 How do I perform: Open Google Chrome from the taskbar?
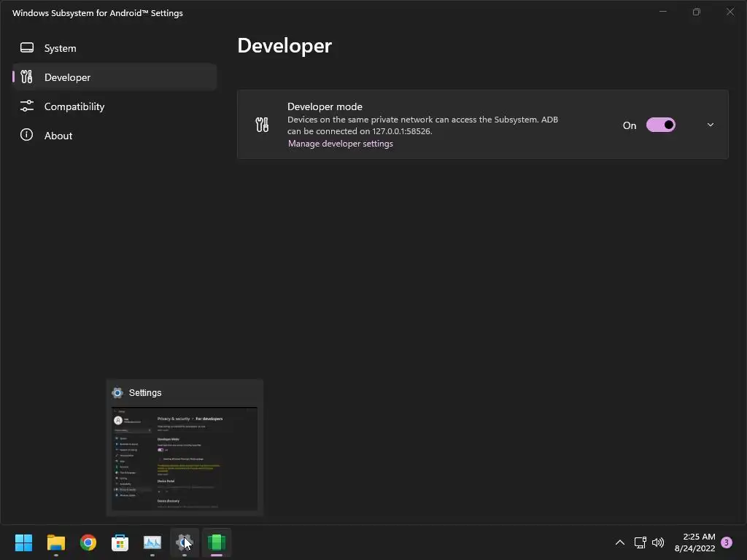[x=88, y=542]
